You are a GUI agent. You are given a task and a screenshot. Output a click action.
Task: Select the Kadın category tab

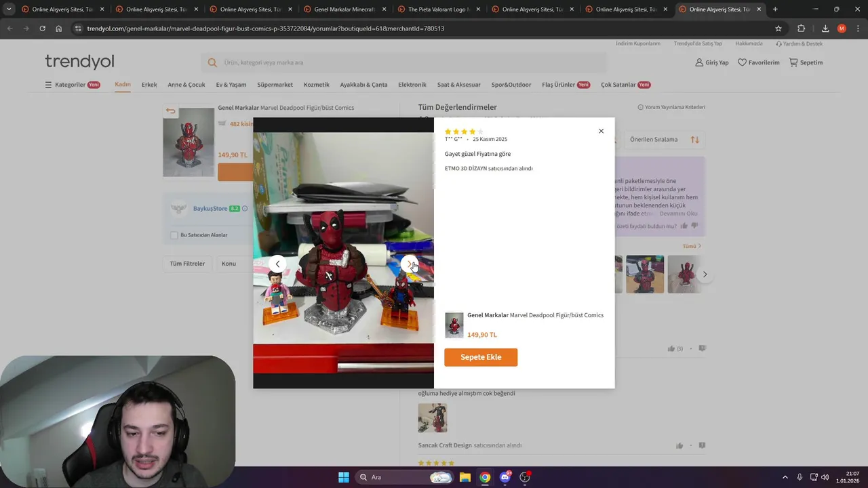[x=123, y=85]
